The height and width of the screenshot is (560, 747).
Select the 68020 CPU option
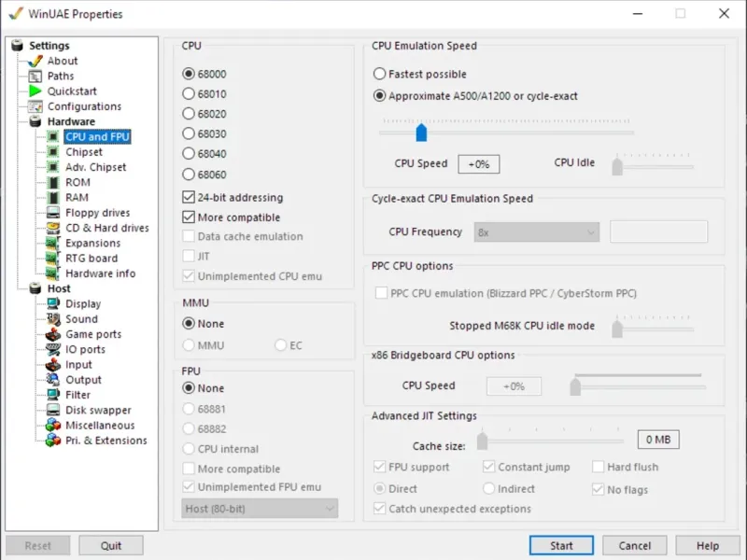pos(189,114)
